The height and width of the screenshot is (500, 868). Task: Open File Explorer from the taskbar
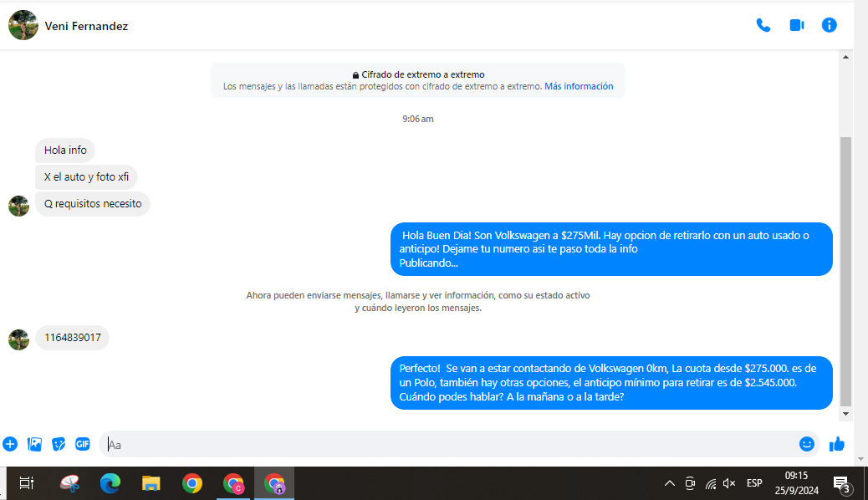click(x=151, y=483)
